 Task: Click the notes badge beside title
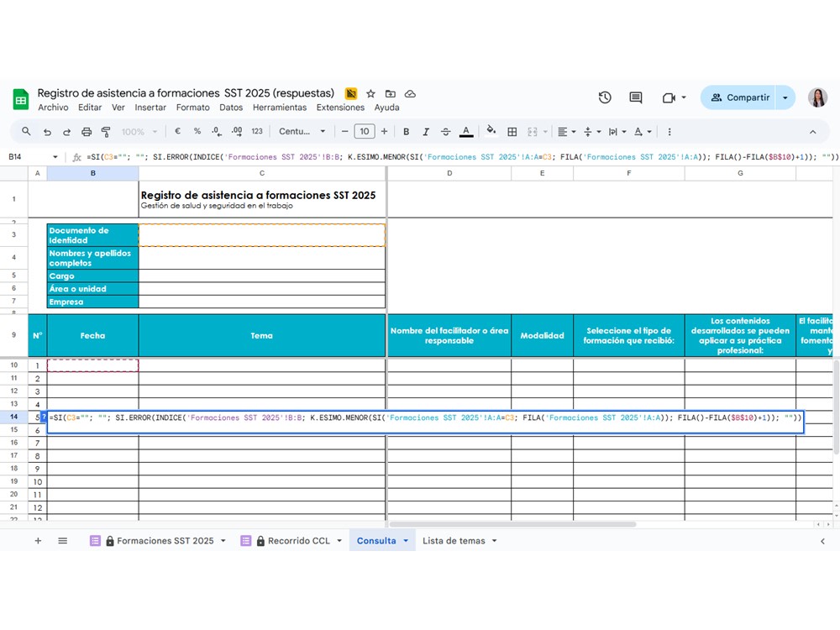pos(351,94)
